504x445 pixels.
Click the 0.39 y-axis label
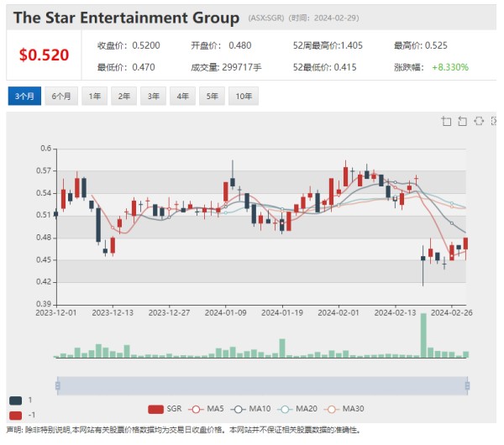[44, 304]
